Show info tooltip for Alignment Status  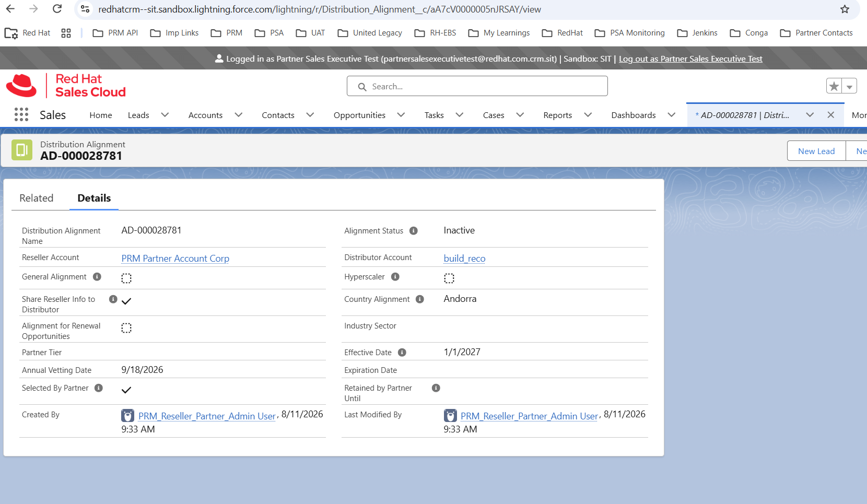pos(414,231)
